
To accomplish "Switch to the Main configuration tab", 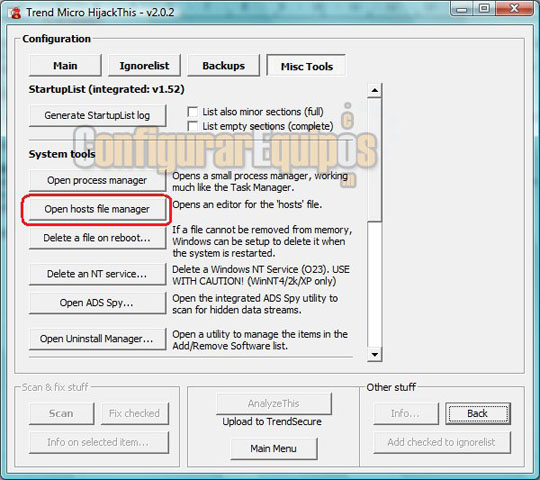I will (x=65, y=65).
